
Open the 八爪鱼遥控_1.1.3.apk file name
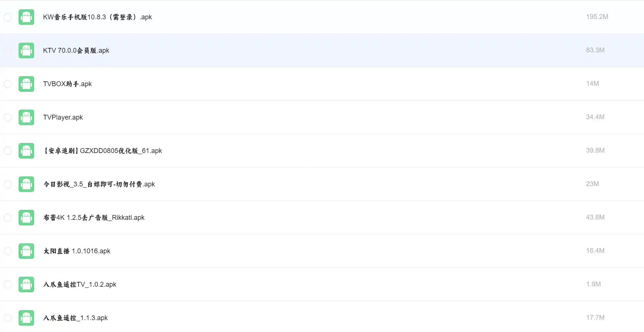[75, 318]
